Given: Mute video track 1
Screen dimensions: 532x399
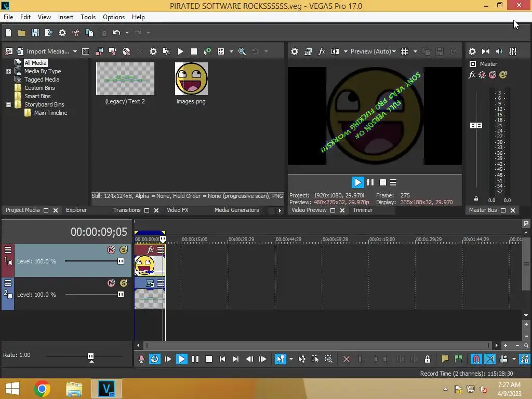Looking at the screenshot, I should (111, 250).
